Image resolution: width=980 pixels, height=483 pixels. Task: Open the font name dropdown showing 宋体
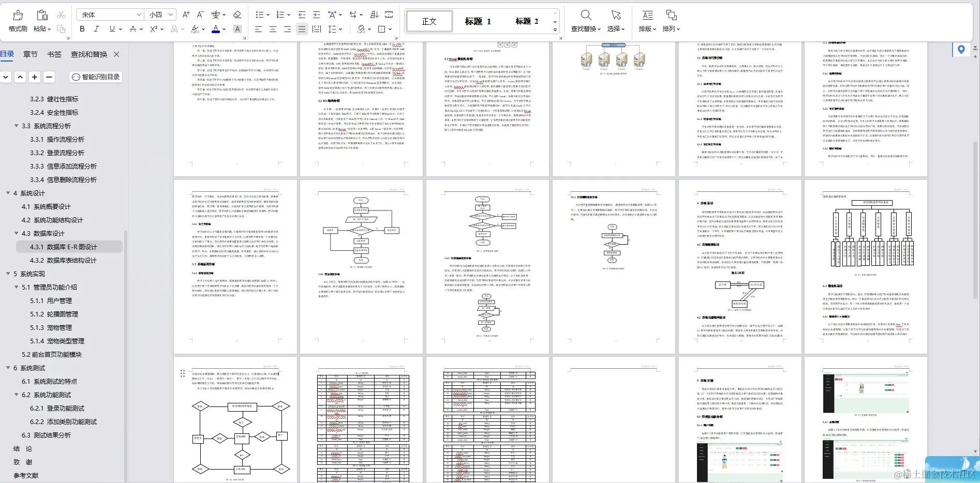[x=110, y=14]
